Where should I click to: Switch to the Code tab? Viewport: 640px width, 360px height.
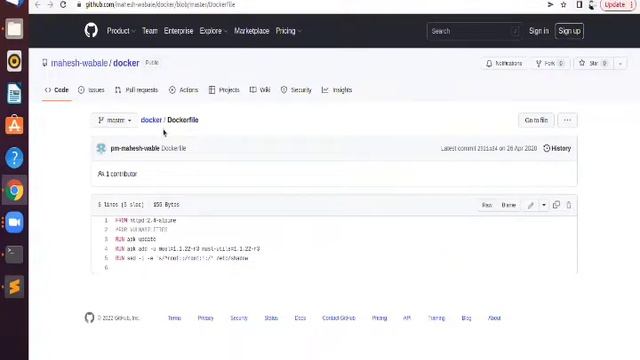click(57, 90)
